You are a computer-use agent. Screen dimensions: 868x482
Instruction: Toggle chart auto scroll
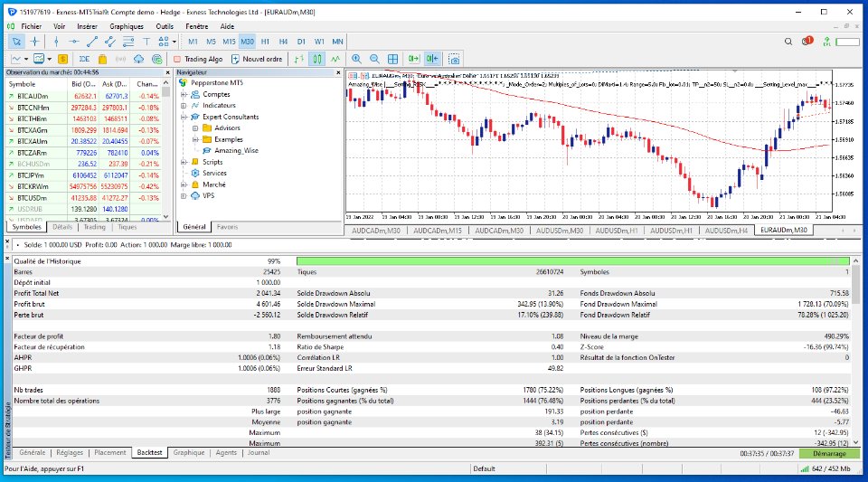(x=413, y=59)
